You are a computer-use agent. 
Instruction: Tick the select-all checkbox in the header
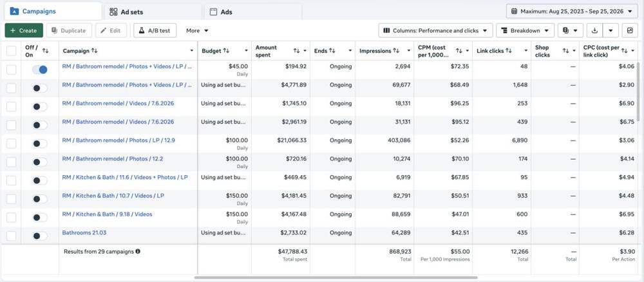pyautogui.click(x=11, y=51)
